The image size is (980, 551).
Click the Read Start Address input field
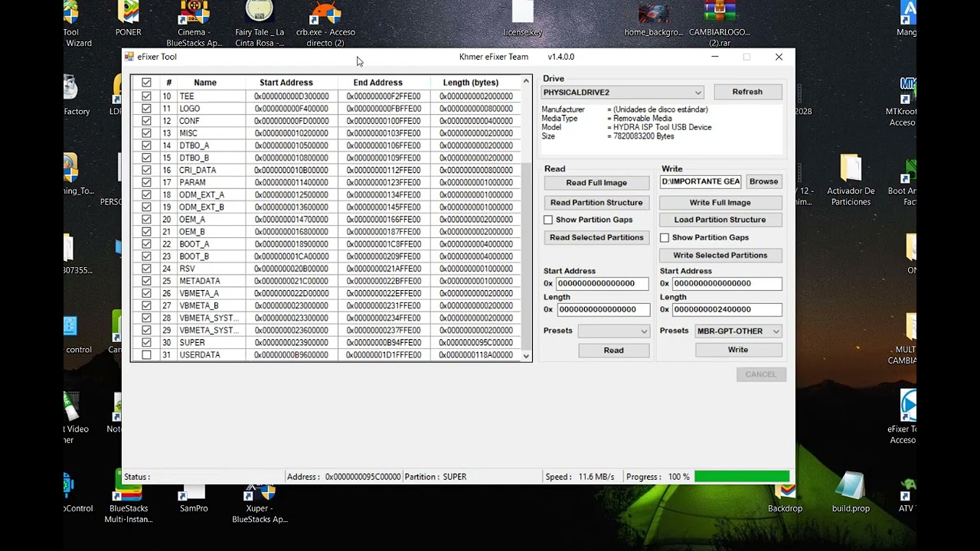(x=602, y=284)
